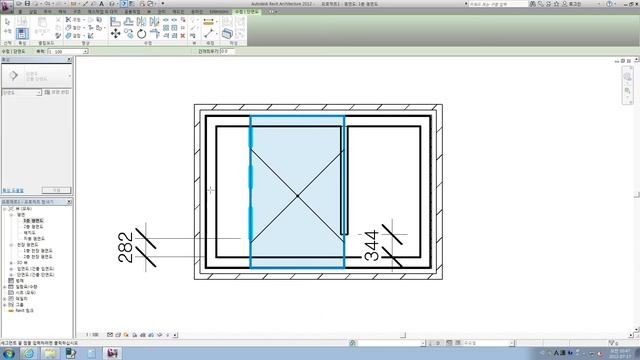
Task: Select the Text 'A' tool in quick access toolbar
Action: pyautogui.click(x=102, y=4)
